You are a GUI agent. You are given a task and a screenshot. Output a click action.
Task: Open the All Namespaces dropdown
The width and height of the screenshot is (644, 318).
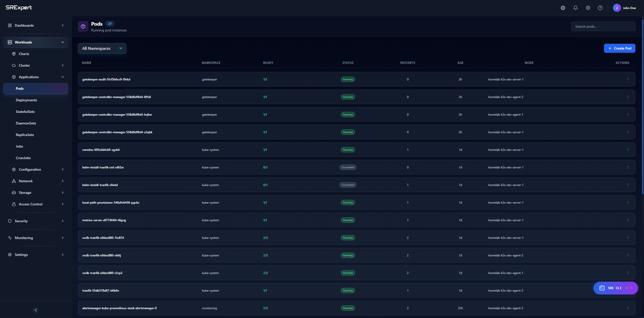[102, 48]
